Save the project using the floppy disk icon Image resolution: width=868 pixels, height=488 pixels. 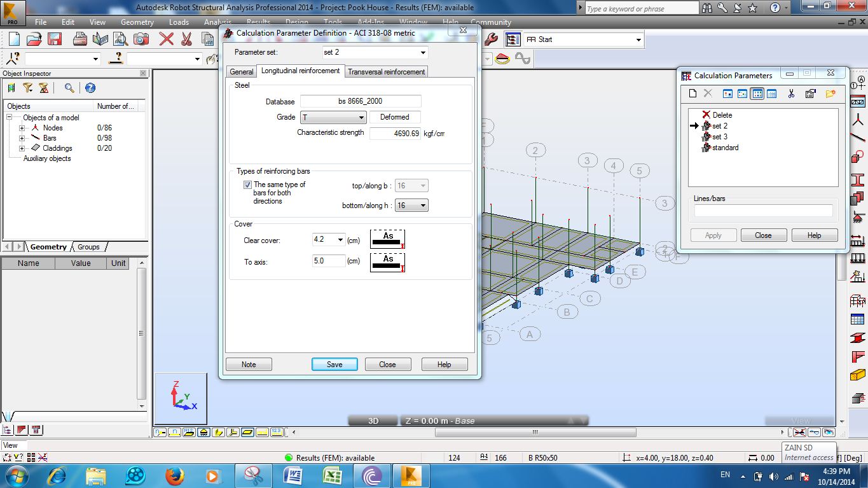55,38
